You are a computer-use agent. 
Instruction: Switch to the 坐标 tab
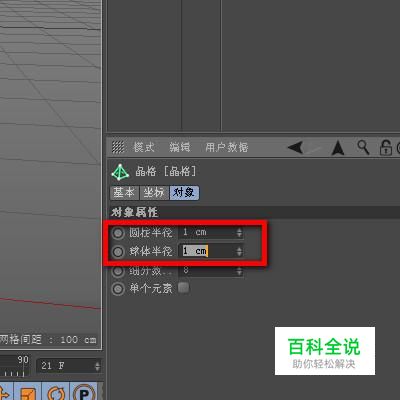[x=154, y=193]
